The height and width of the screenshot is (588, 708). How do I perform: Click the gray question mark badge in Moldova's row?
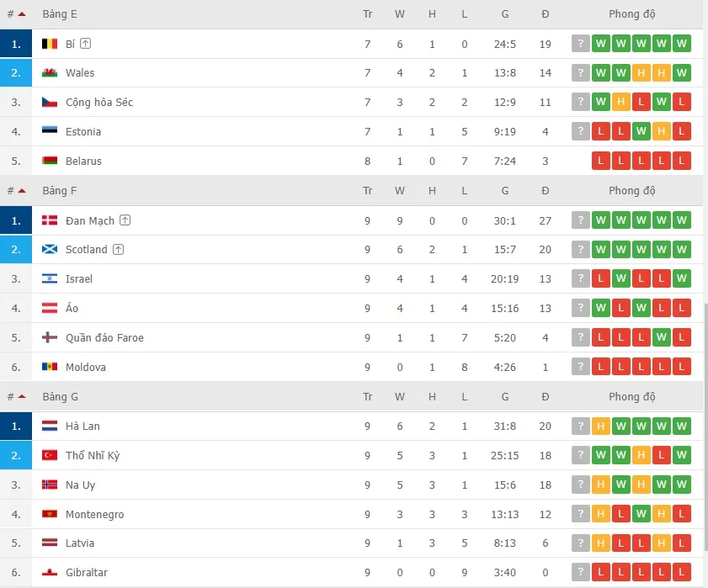click(581, 368)
